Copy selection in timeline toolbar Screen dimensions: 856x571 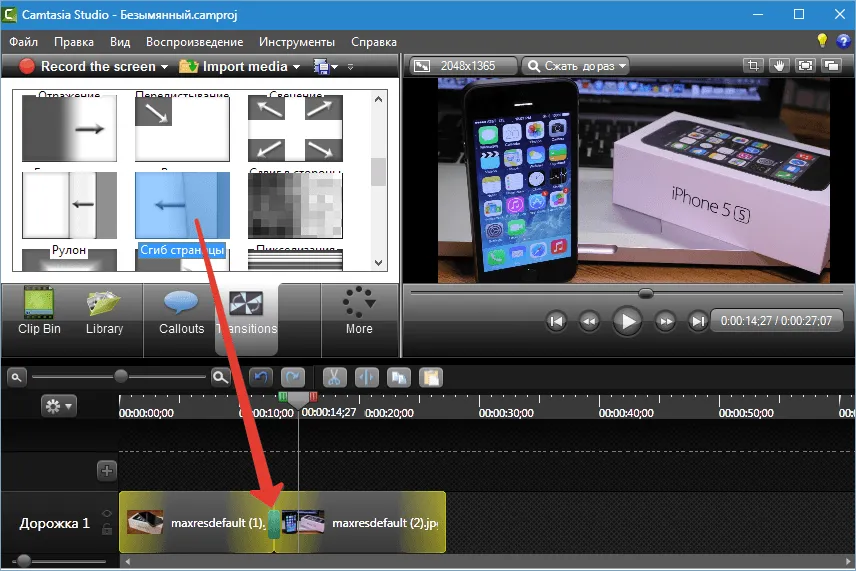click(399, 377)
